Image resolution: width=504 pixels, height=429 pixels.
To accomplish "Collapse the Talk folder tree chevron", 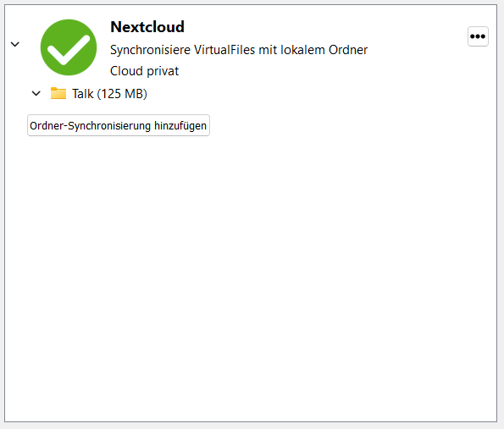I will [36, 93].
